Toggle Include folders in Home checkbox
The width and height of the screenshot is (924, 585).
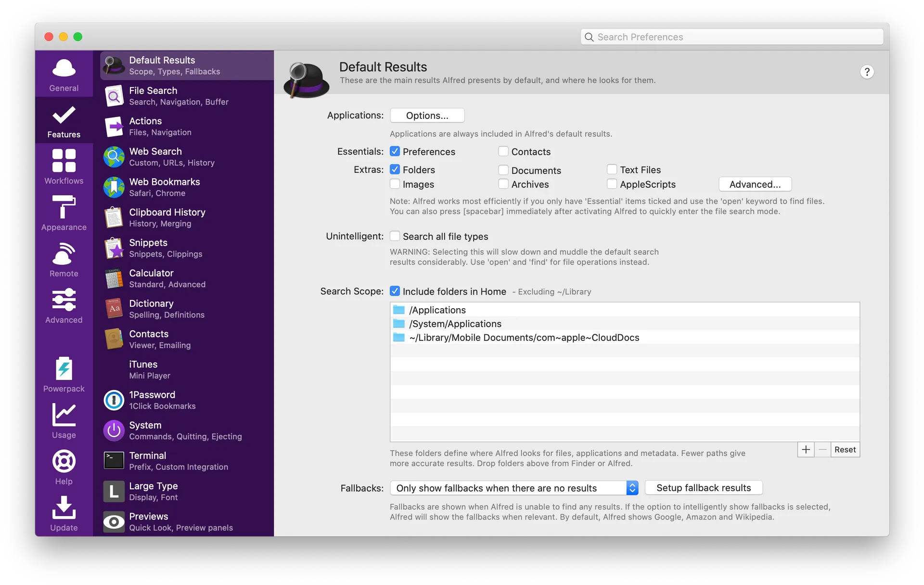click(x=395, y=291)
